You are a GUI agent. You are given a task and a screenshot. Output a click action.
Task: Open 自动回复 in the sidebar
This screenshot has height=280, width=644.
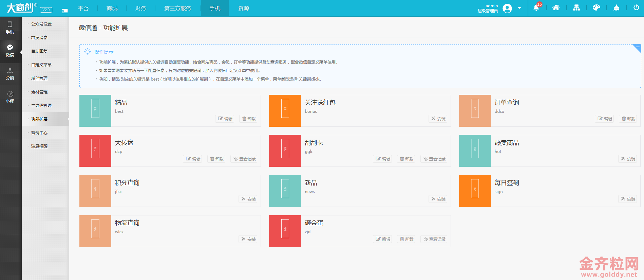[39, 51]
